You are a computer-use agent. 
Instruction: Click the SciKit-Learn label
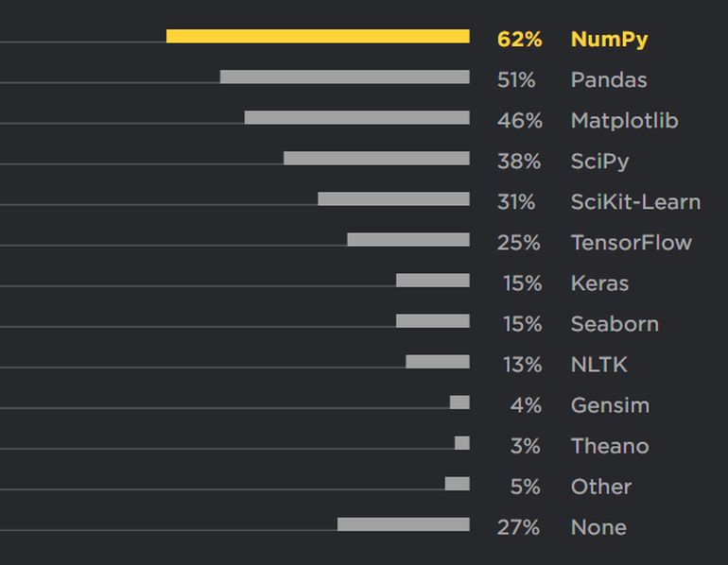click(635, 202)
